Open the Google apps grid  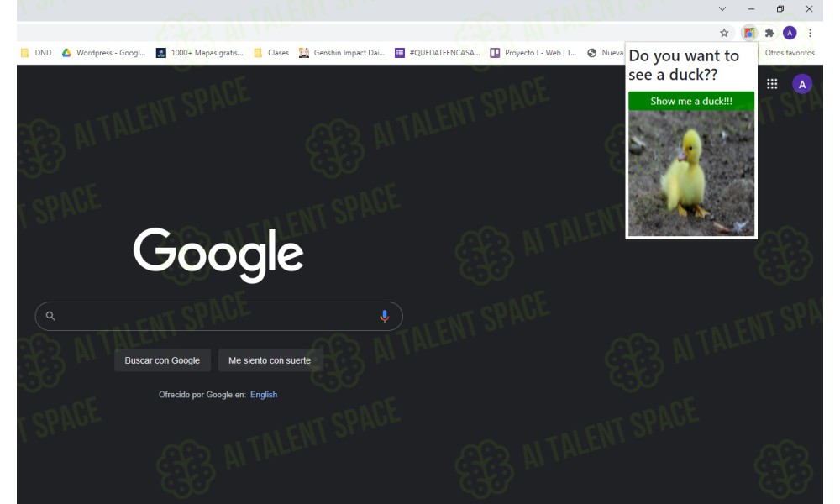772,84
